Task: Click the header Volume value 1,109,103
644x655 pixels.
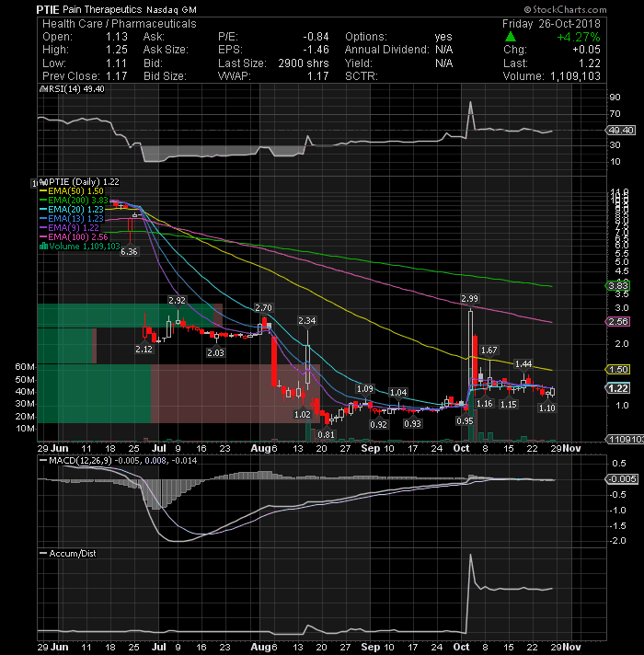Action: [x=575, y=76]
